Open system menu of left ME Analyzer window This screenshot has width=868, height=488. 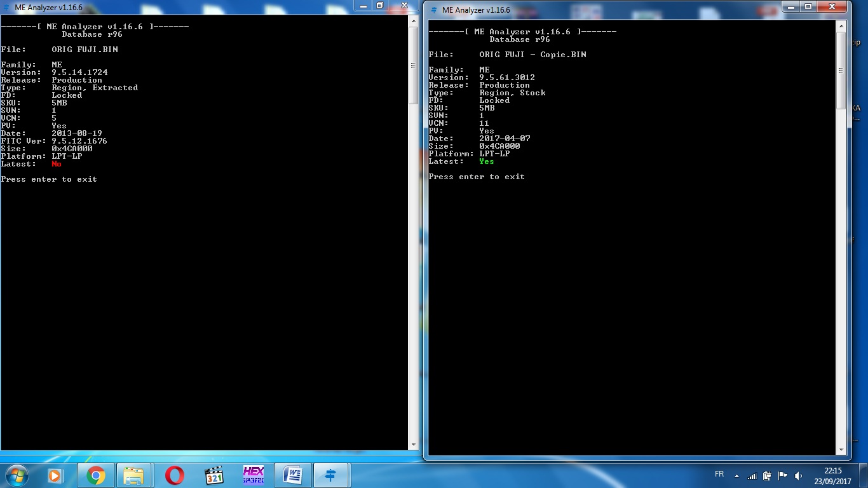(x=6, y=6)
